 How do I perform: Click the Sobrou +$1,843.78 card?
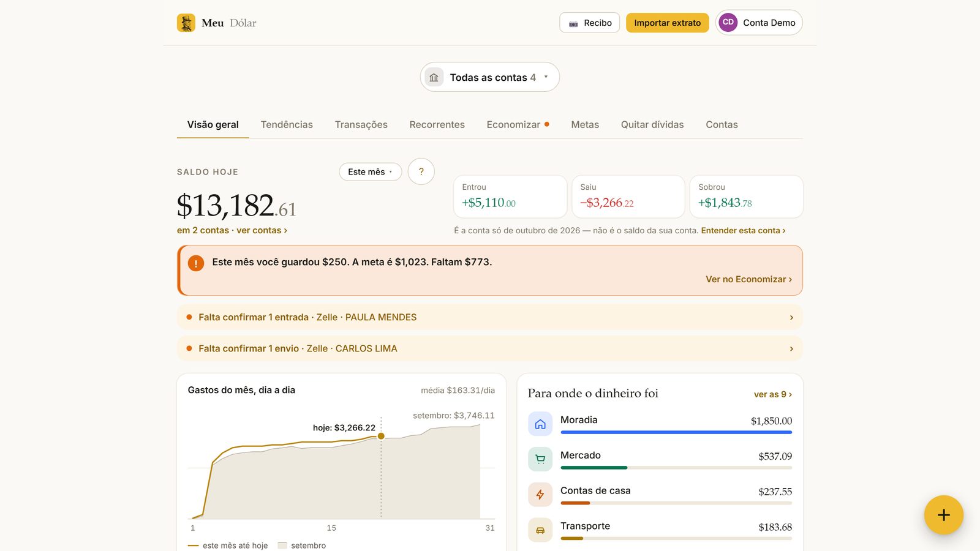point(746,197)
